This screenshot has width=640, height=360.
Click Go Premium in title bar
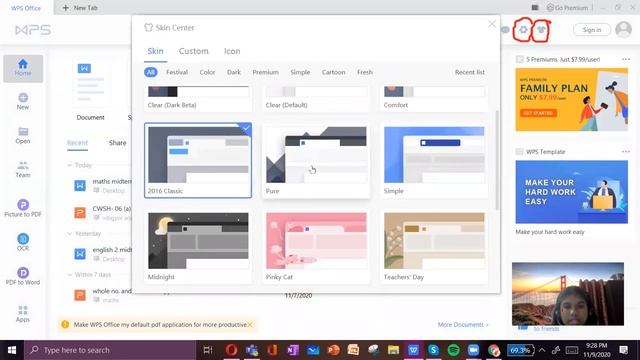click(567, 7)
